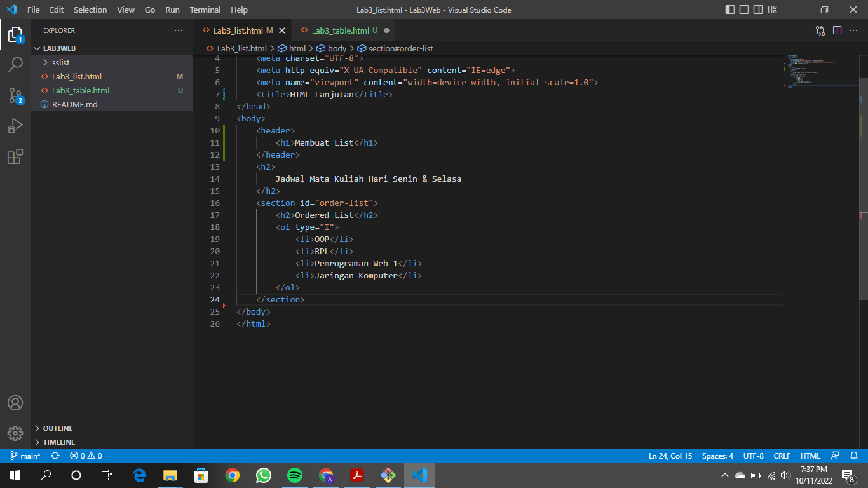Close the Lab3_list.html tab

click(x=282, y=30)
